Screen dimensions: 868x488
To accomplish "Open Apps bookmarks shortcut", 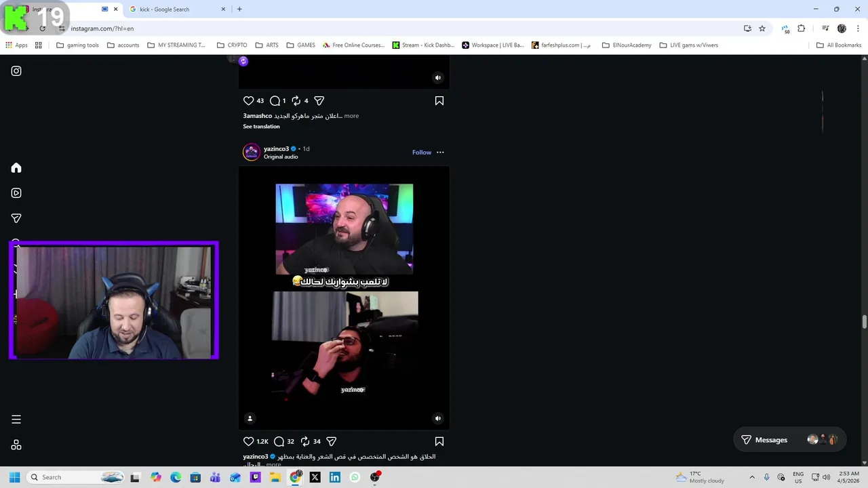I will (16, 45).
